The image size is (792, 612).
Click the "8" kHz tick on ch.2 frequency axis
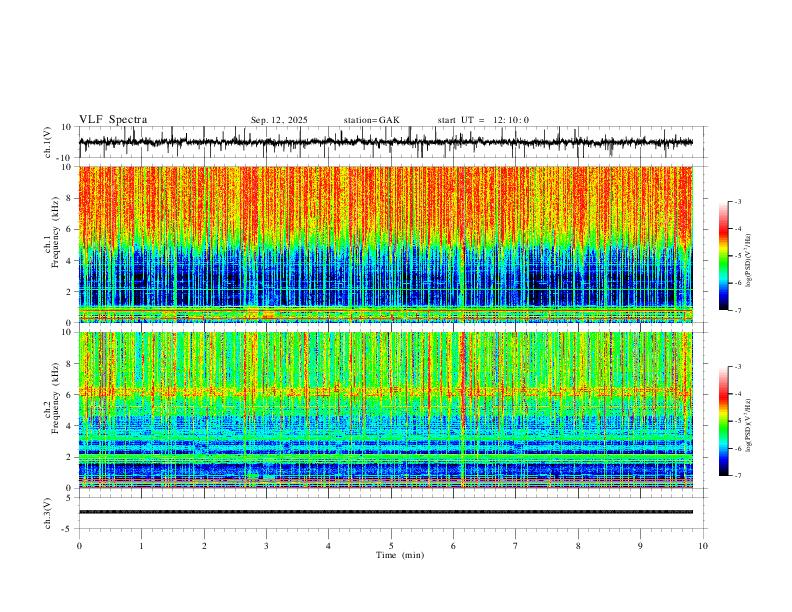point(69,364)
